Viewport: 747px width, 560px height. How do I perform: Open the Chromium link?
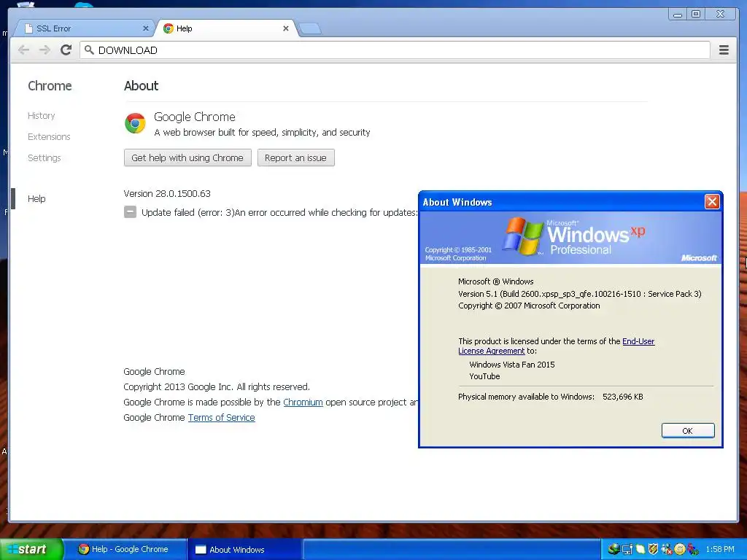[303, 402]
